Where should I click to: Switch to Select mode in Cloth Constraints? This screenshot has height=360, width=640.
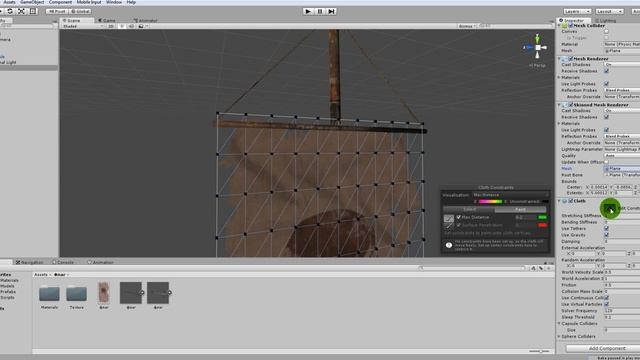[469, 209]
